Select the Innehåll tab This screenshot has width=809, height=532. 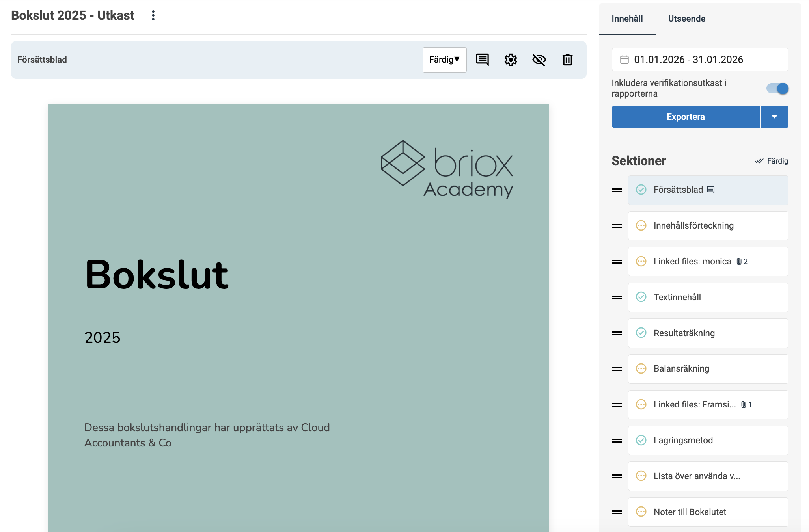[627, 19]
